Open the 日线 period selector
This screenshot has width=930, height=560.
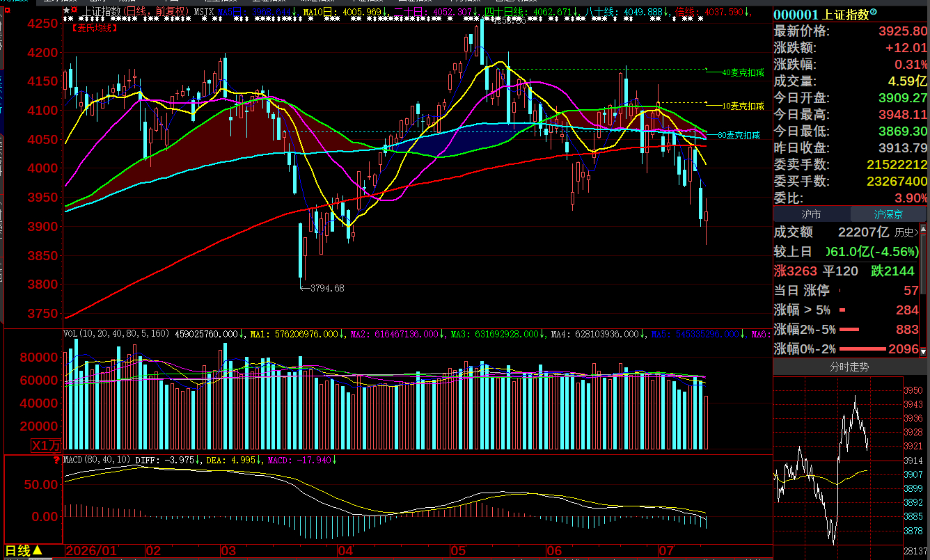(25, 550)
